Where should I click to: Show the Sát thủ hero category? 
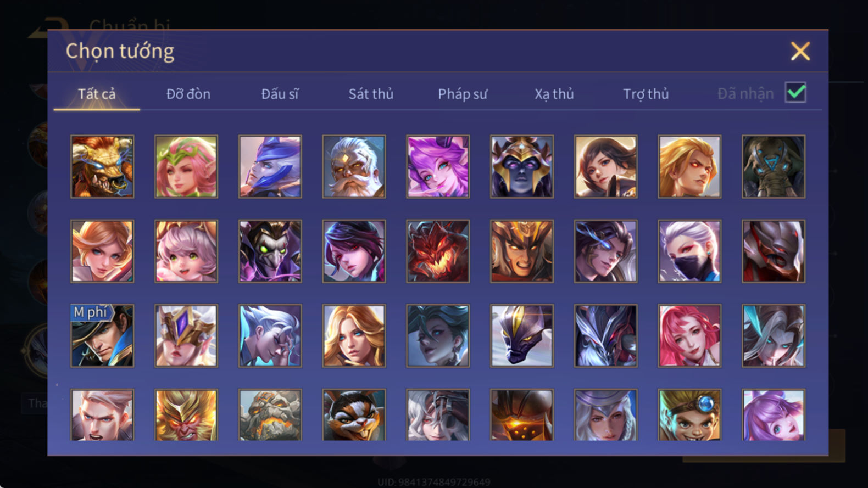coord(371,94)
